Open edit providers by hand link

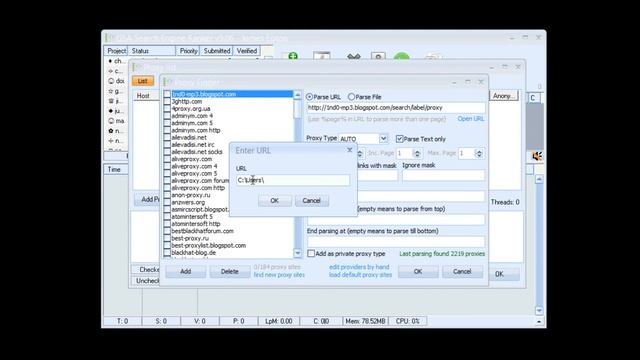(359, 267)
